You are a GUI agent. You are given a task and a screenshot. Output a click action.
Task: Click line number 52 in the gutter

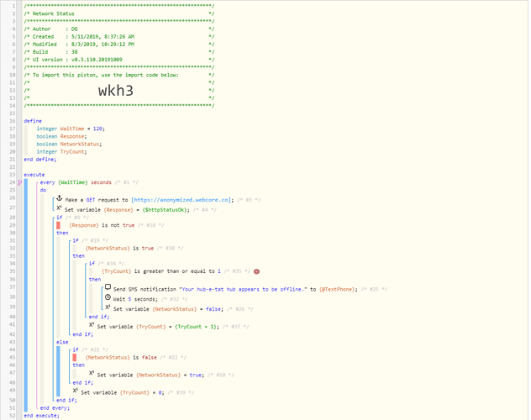(x=13, y=416)
